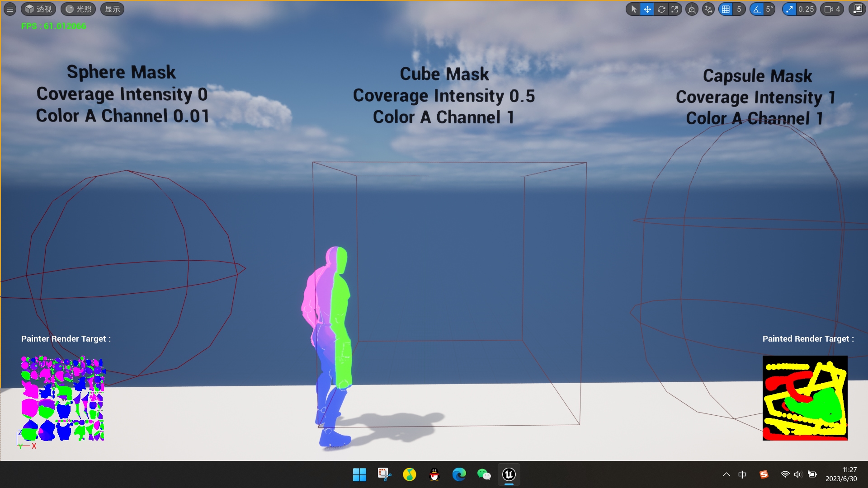Click the surface snapping icon
The height and width of the screenshot is (488, 868).
pyautogui.click(x=708, y=9)
